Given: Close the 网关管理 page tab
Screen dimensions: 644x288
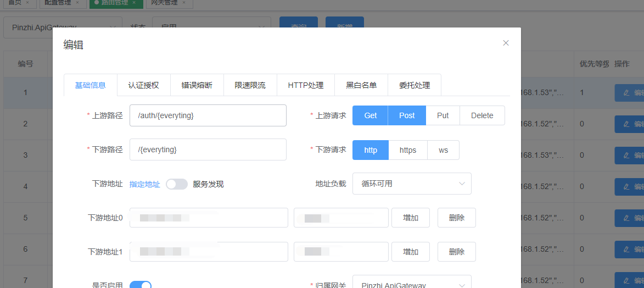Looking at the screenshot, I should pos(183,2).
